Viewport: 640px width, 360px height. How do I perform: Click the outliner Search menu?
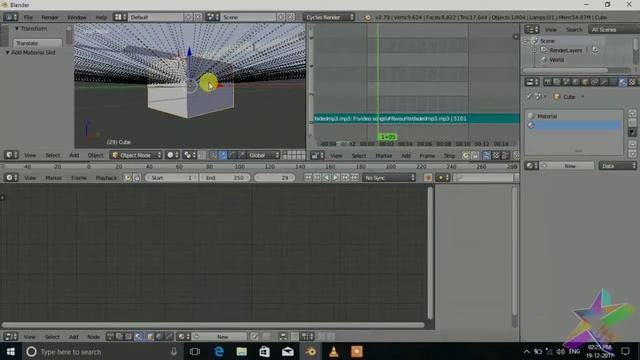point(574,29)
